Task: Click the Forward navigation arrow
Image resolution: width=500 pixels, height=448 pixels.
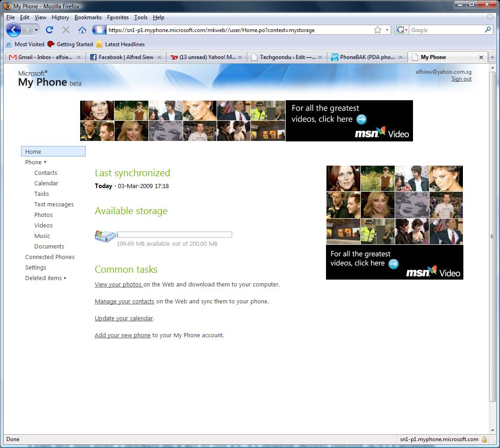Action: [x=28, y=30]
